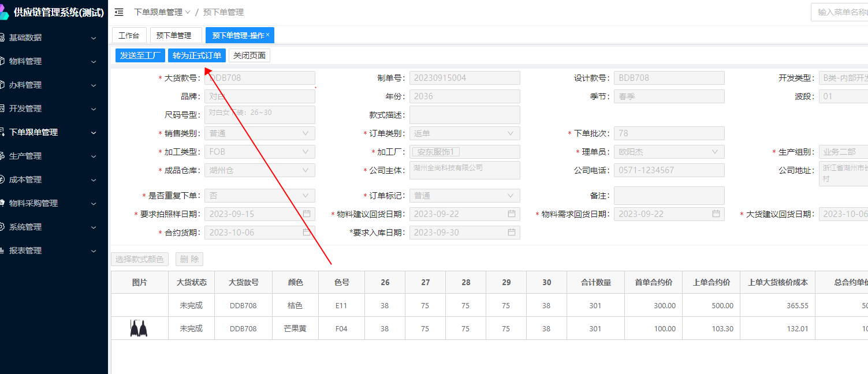Click the system logo icon

tap(3, 12)
